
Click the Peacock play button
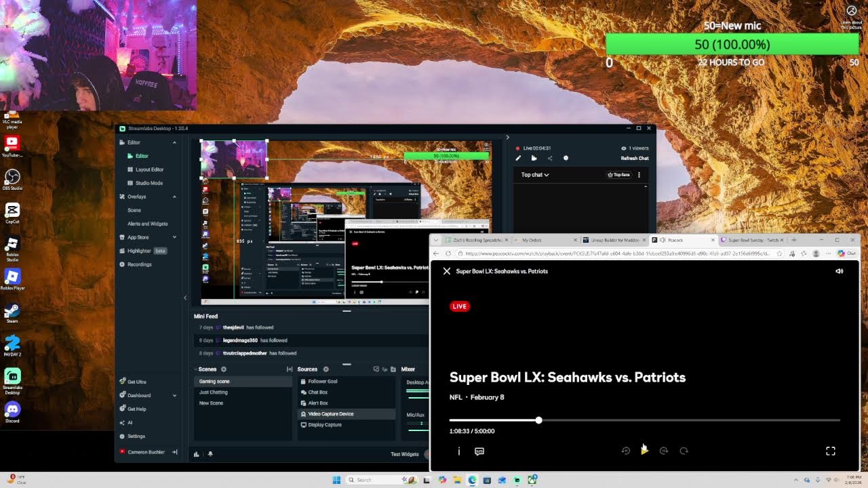(x=644, y=451)
